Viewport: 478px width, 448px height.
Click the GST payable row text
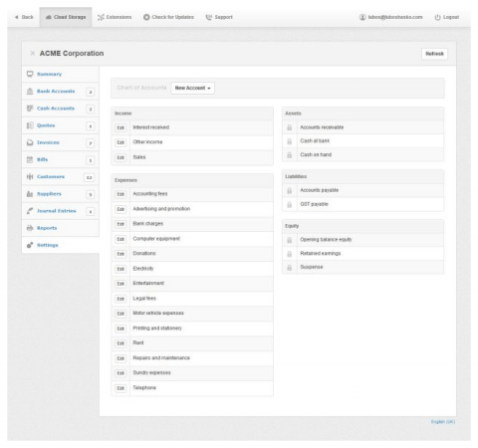pyautogui.click(x=314, y=204)
